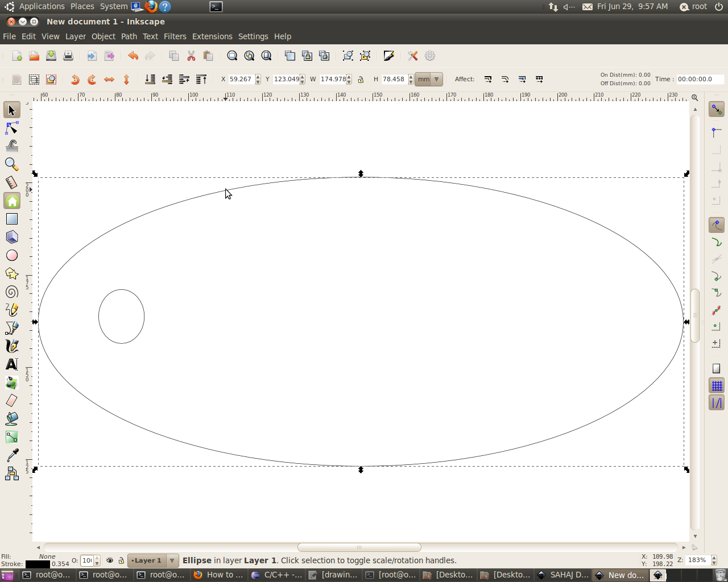Activate the Spiral tool
The image size is (728, 582).
coord(12,292)
